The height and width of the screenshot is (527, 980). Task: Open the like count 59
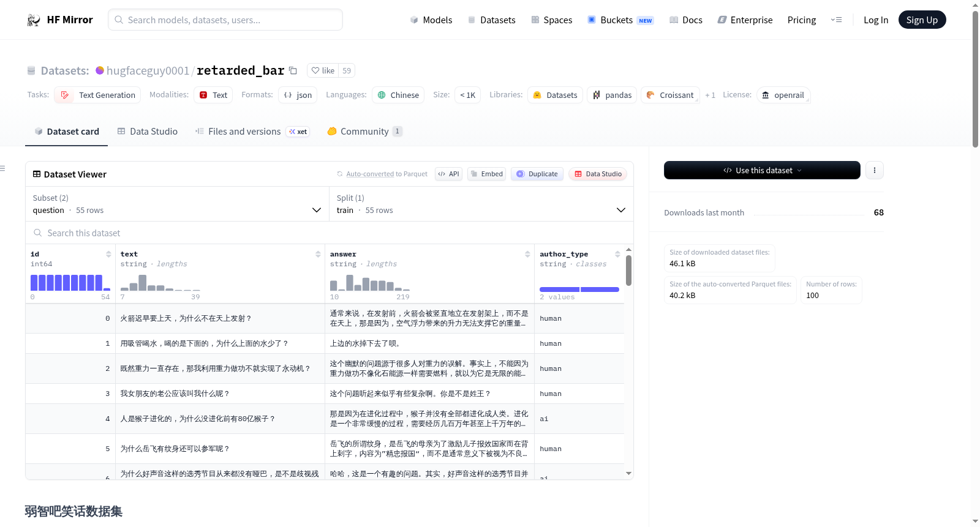(x=347, y=70)
